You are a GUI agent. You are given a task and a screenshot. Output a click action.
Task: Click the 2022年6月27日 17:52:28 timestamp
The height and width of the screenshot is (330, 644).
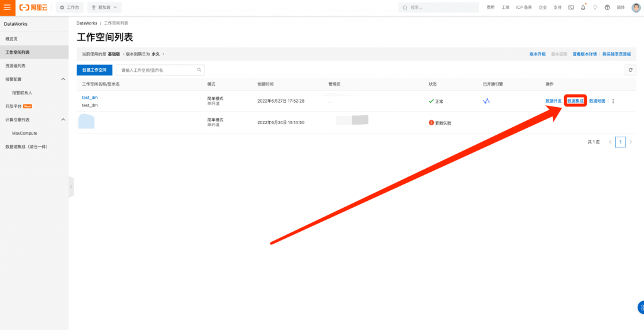coord(281,101)
